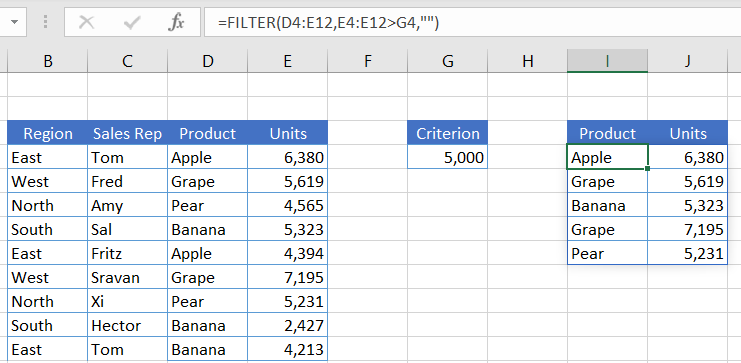Select the Xi sales rep cell

click(128, 302)
